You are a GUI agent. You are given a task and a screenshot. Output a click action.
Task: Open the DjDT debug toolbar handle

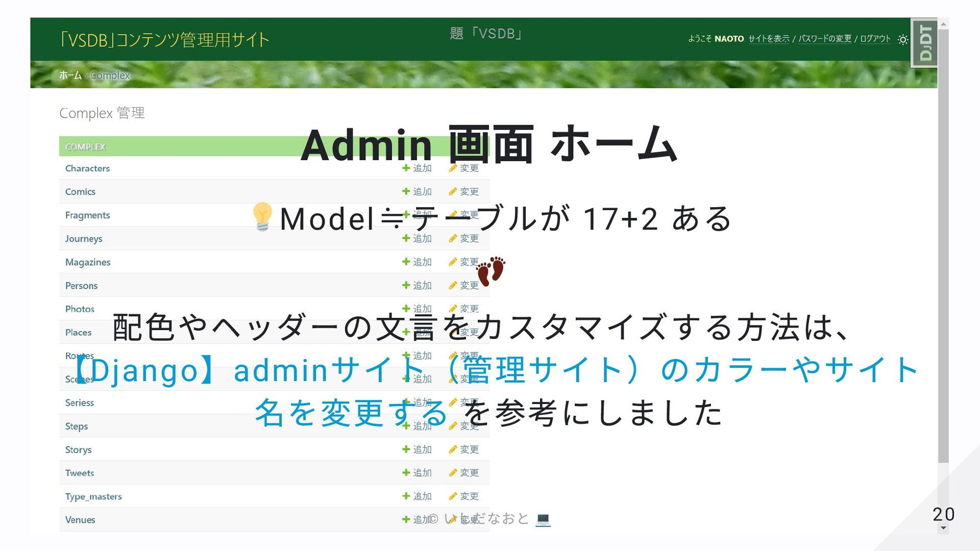tap(925, 43)
